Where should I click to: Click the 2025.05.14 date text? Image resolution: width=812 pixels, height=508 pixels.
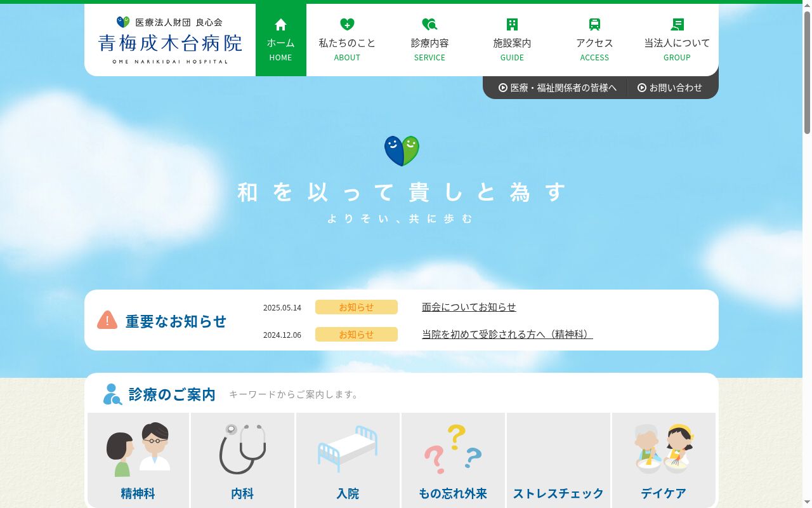(x=282, y=307)
